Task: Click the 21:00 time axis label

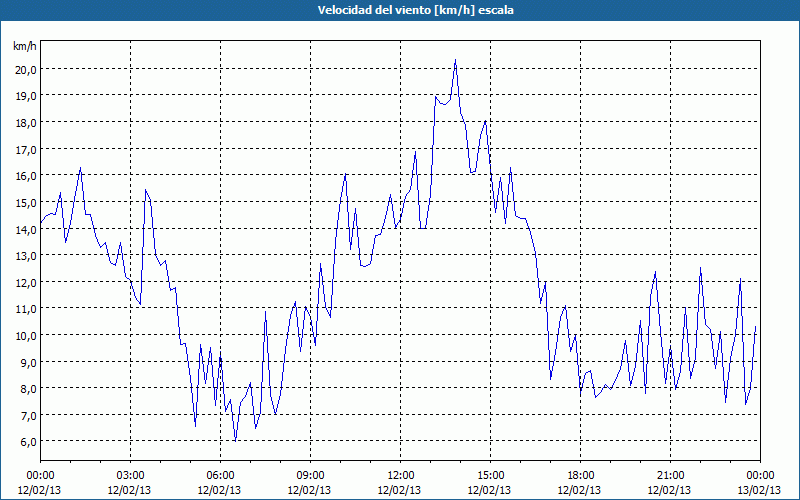Action: [670, 476]
